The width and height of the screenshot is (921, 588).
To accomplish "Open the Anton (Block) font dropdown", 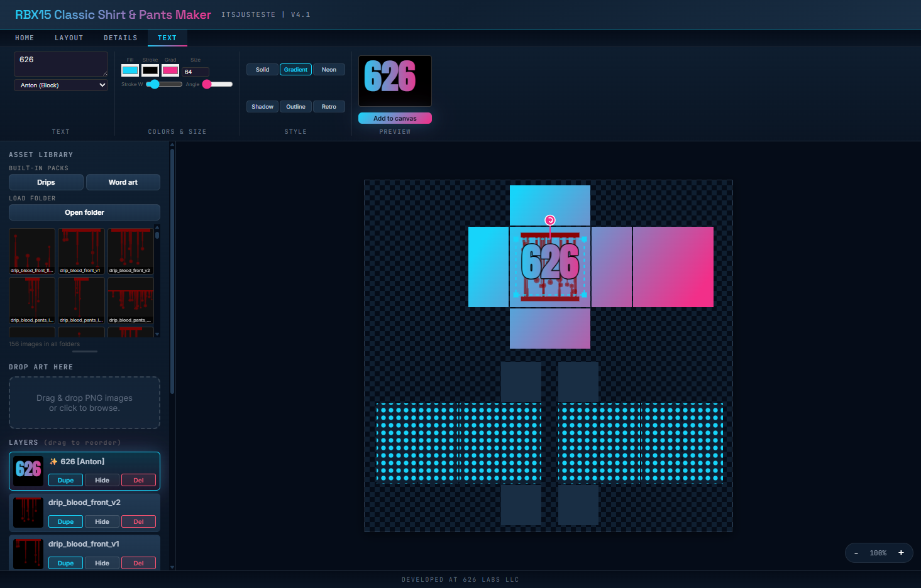I will pyautogui.click(x=61, y=85).
